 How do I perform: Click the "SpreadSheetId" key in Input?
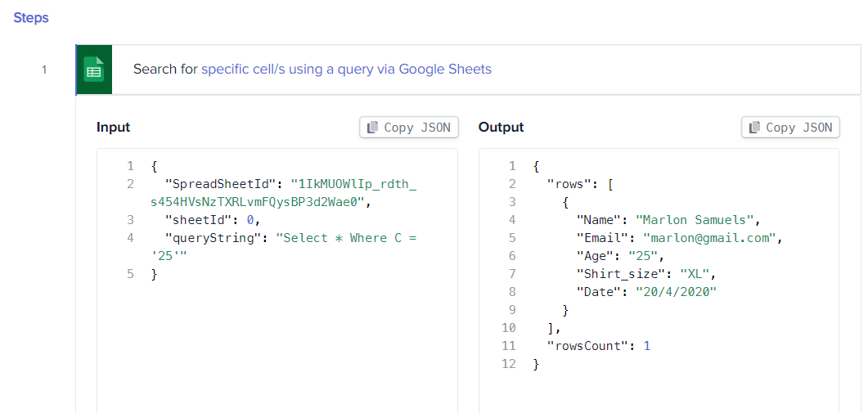[223, 184]
